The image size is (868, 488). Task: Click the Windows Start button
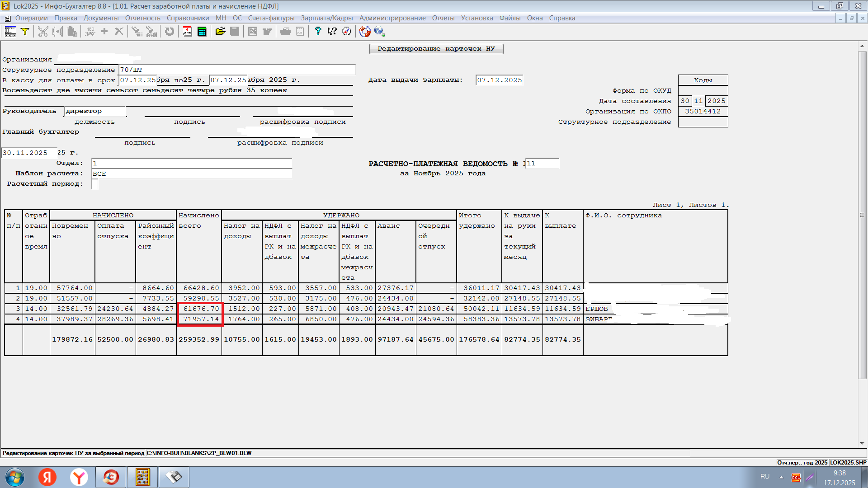point(14,477)
